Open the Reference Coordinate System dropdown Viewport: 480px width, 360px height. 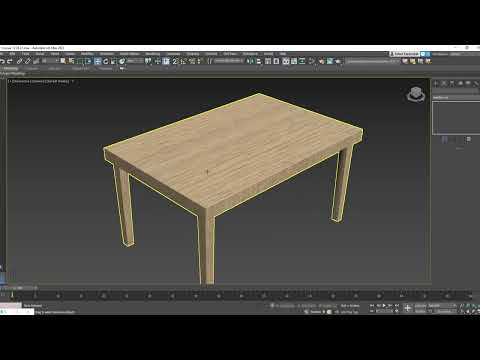(135, 61)
